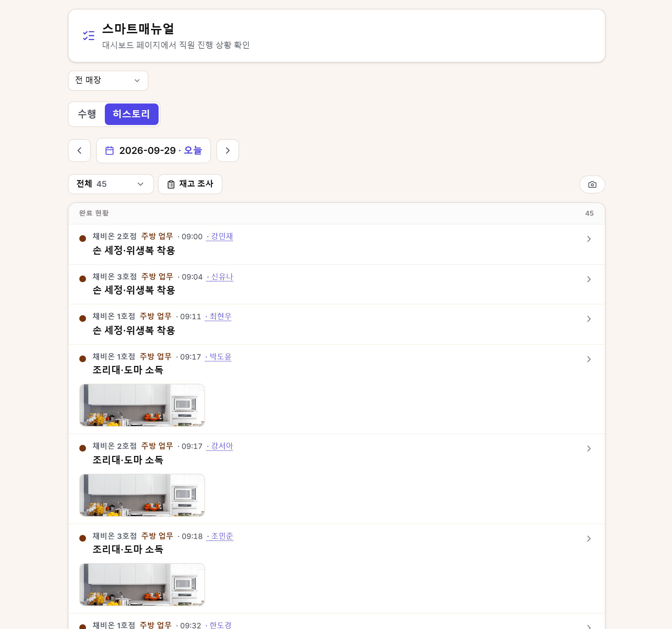The height and width of the screenshot is (629, 672).
Task: Expand the 09:11 최현우 row chevron
Action: coord(589,319)
